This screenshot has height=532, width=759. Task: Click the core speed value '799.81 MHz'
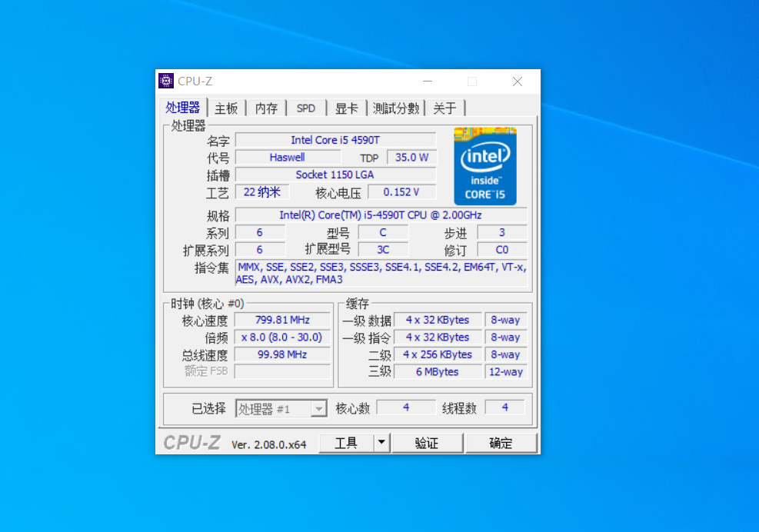[283, 320]
